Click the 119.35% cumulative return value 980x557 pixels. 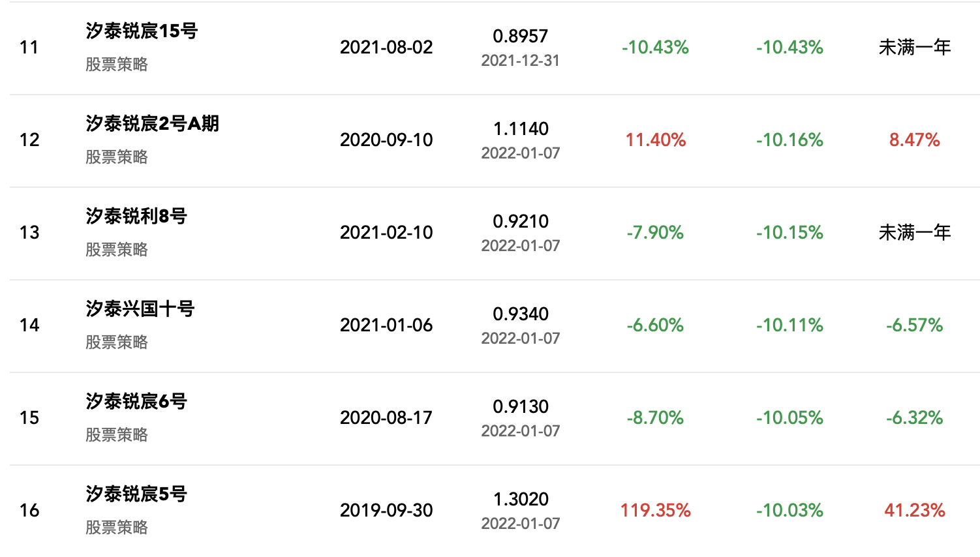tap(655, 510)
